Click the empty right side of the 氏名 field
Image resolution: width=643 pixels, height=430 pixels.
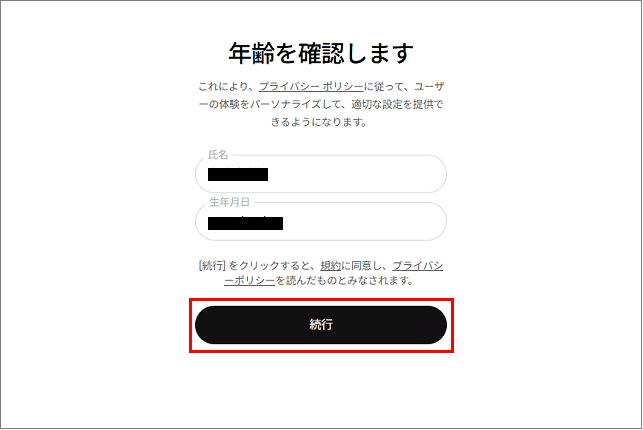click(x=357, y=174)
